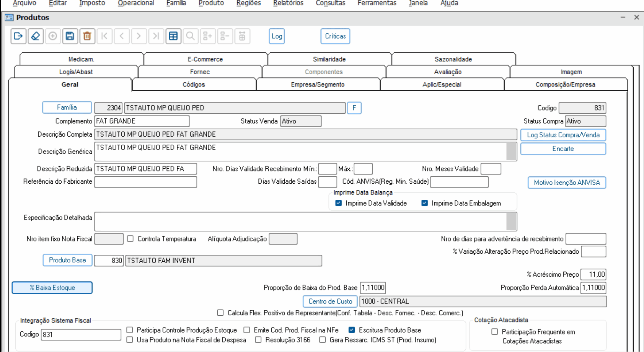This screenshot has height=352, width=644.
Task: Jump to the last record
Action: (x=156, y=36)
